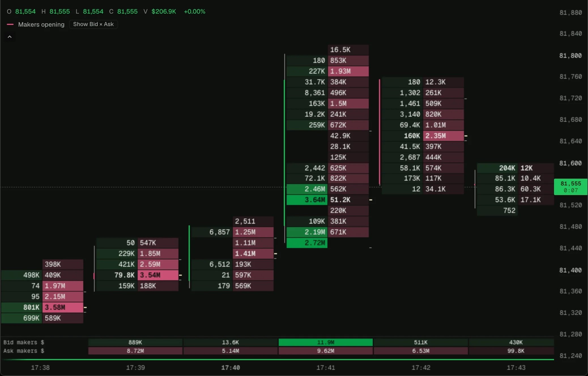Click the 8.72M ask makers total
The image size is (588, 376).
135,351
